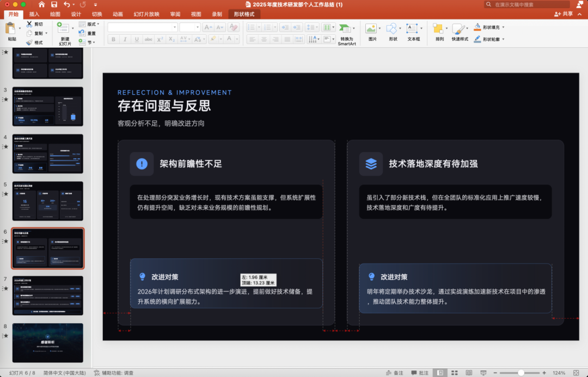Insert a text box with 文本框

(x=414, y=32)
